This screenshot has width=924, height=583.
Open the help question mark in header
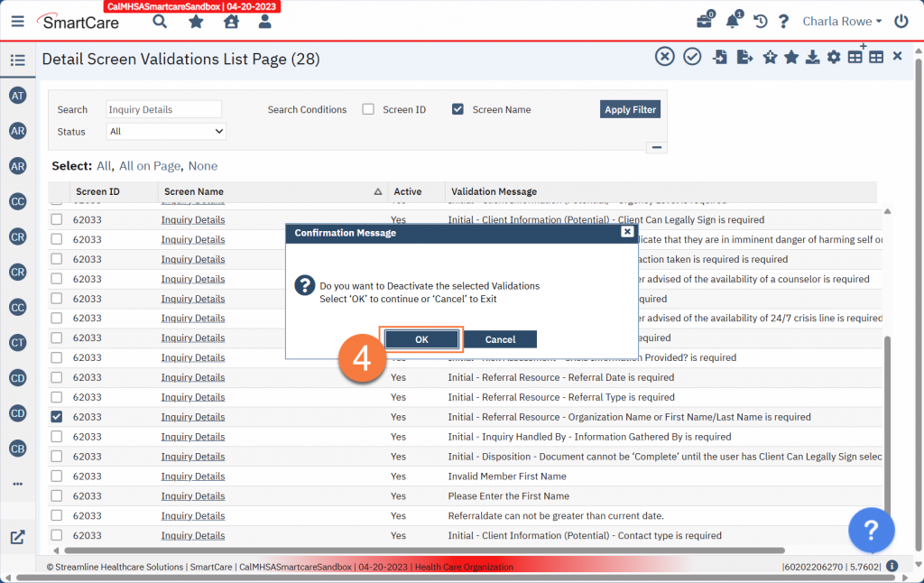pyautogui.click(x=783, y=22)
